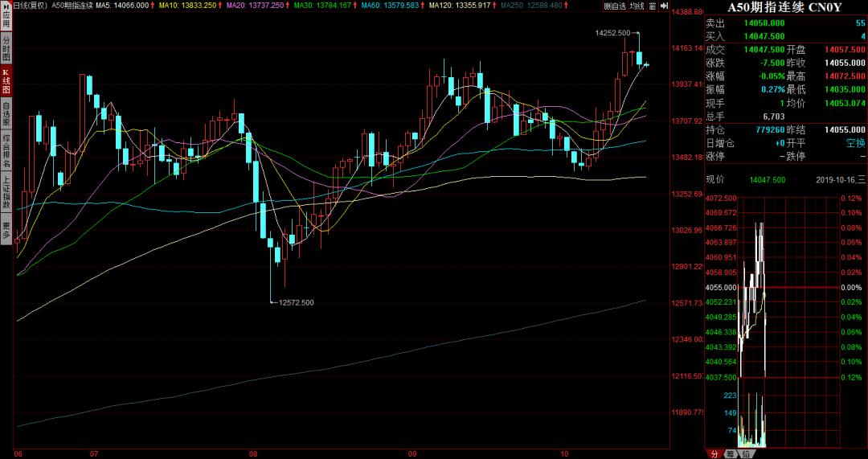Click the low marker 12572.500 on chart
The image size is (868, 459).
(297, 302)
